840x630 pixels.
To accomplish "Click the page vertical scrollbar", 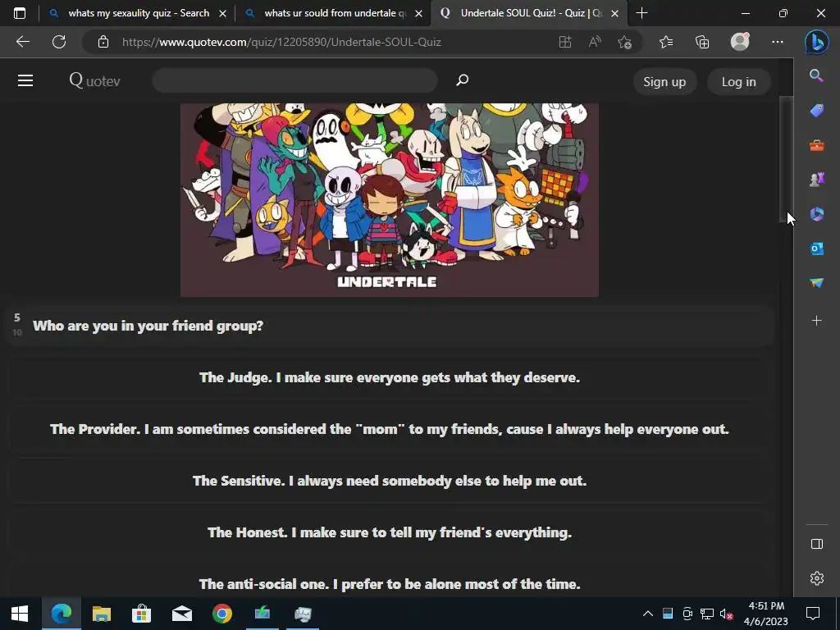I will (785, 158).
